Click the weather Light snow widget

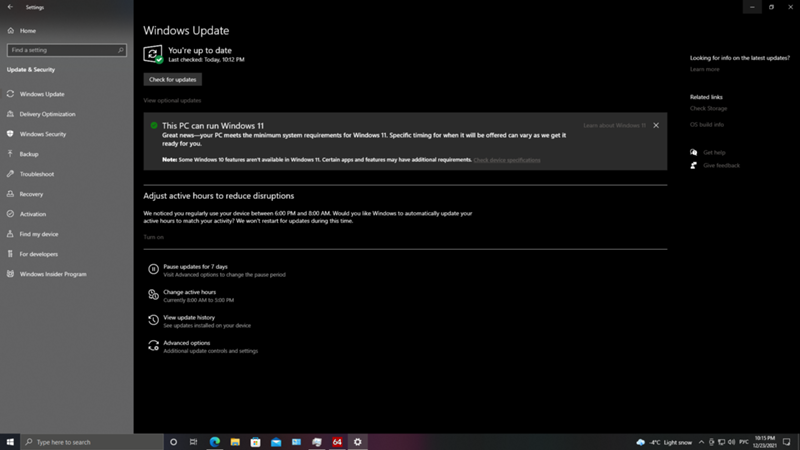click(x=664, y=442)
